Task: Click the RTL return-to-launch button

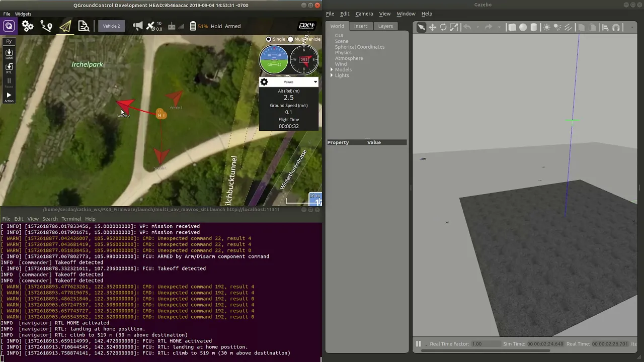Action: (9, 68)
